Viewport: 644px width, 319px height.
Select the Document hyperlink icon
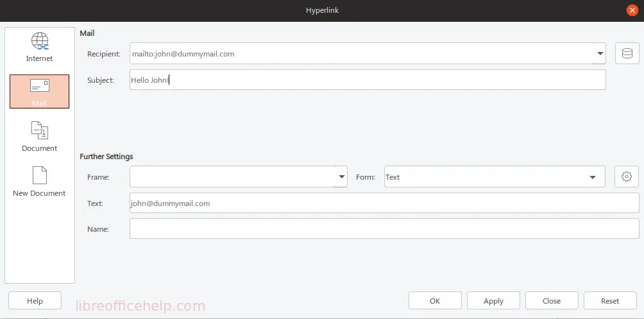point(39,131)
